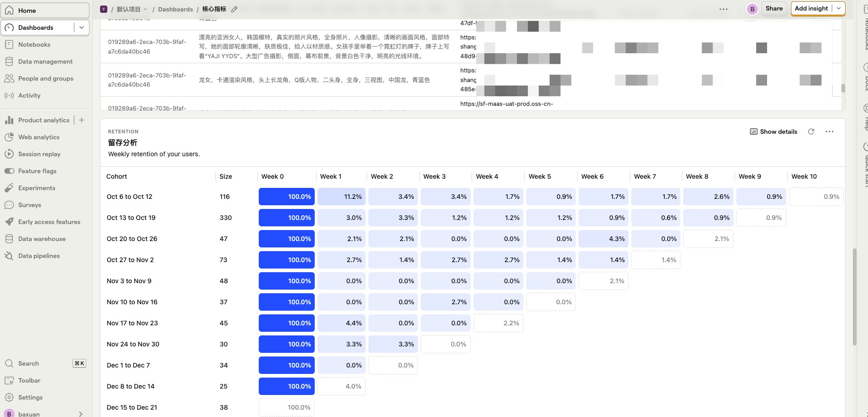Open Feature flags from the sidebar
868x417 pixels.
(37, 171)
